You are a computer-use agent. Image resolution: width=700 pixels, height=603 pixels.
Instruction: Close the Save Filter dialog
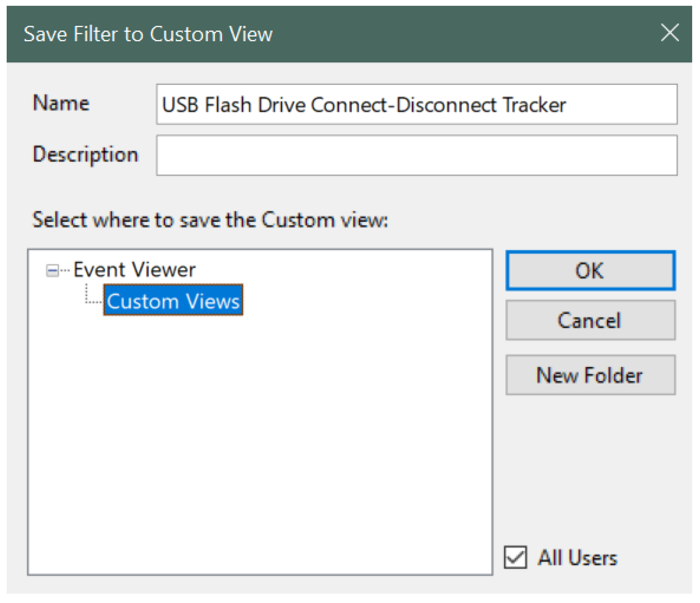pos(670,33)
